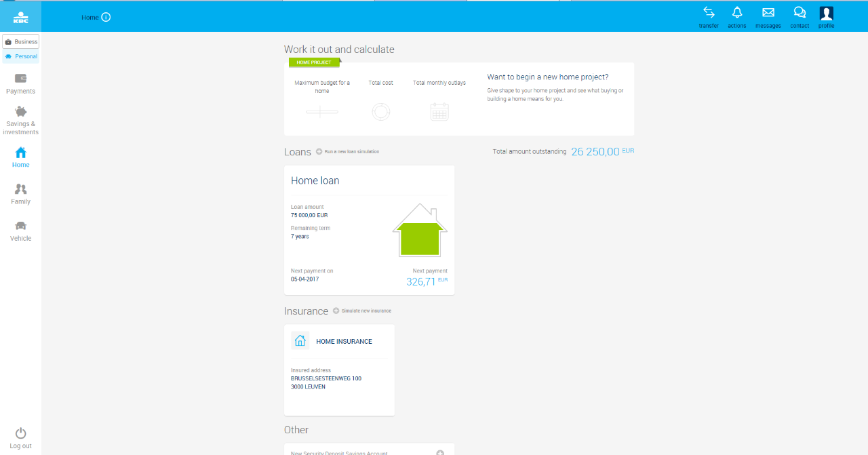
Task: Go to Vehicle section
Action: tap(20, 230)
